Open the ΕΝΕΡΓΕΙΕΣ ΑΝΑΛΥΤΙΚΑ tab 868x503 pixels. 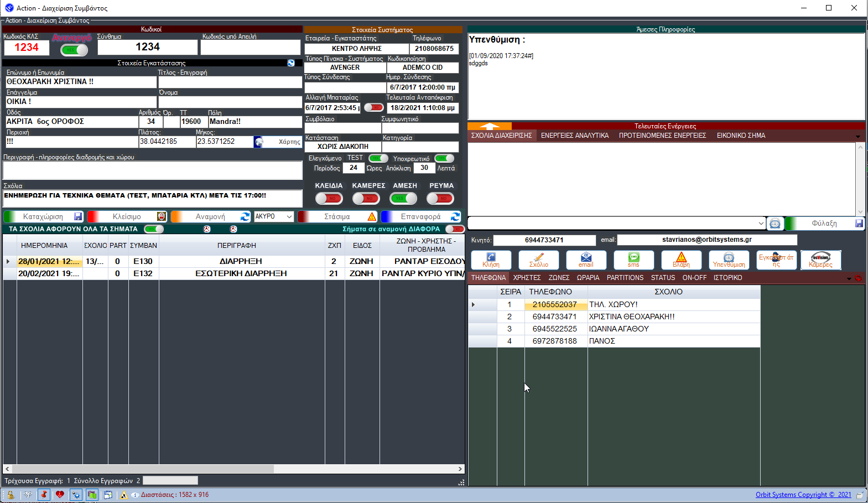point(574,136)
